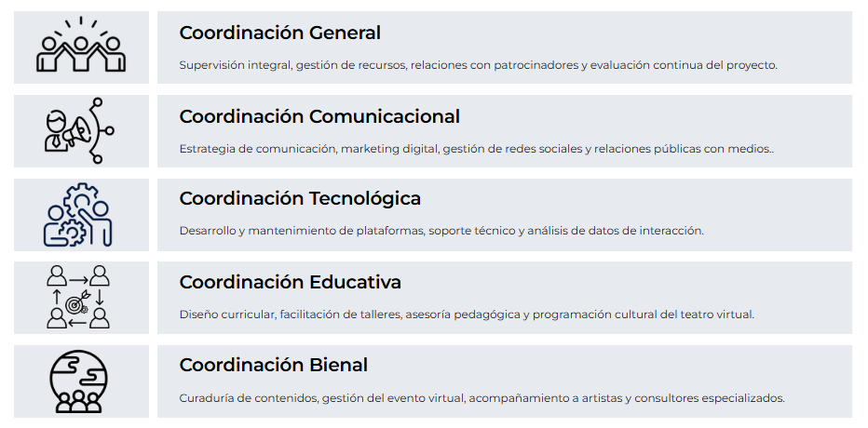Click the people cycle target icon
The image size is (868, 428).
pyautogui.click(x=79, y=297)
